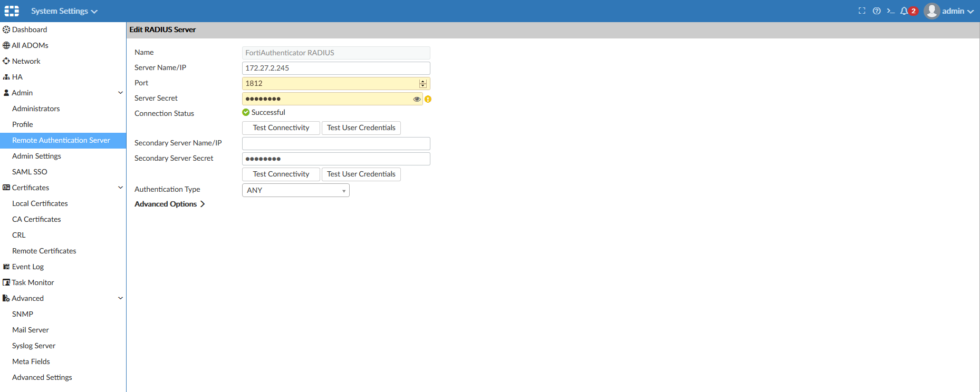This screenshot has width=980, height=392.
Task: Open the Authentication Type ANY dropdown
Action: tap(296, 190)
